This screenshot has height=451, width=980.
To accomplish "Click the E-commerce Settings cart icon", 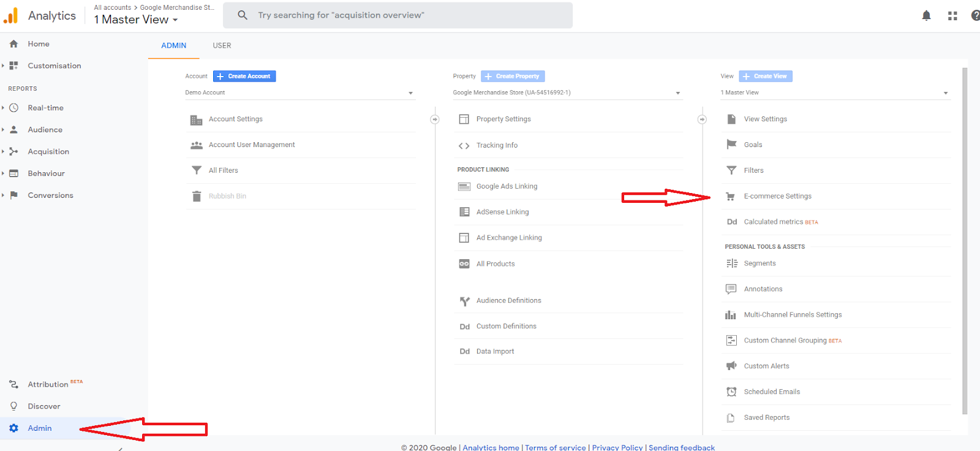I will click(730, 197).
